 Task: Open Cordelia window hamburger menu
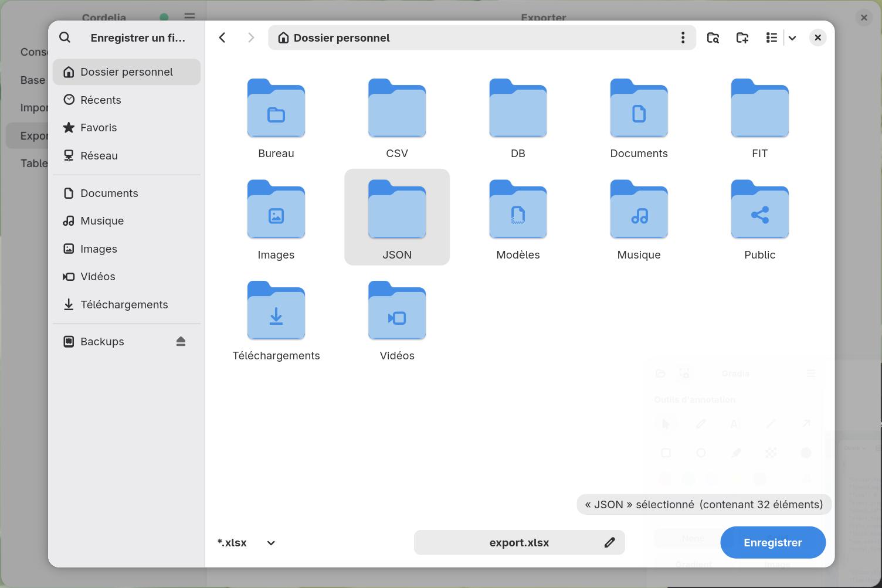point(189,16)
